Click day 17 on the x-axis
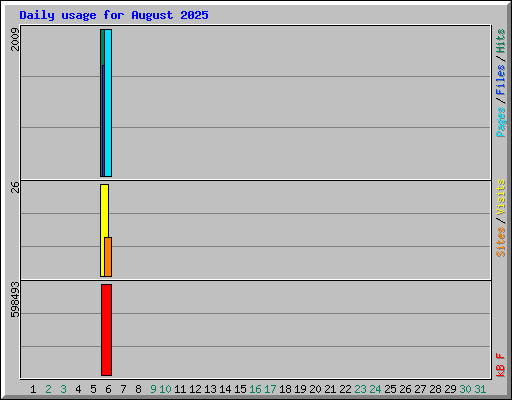Image resolution: width=512 pixels, height=400 pixels. pos(270,389)
